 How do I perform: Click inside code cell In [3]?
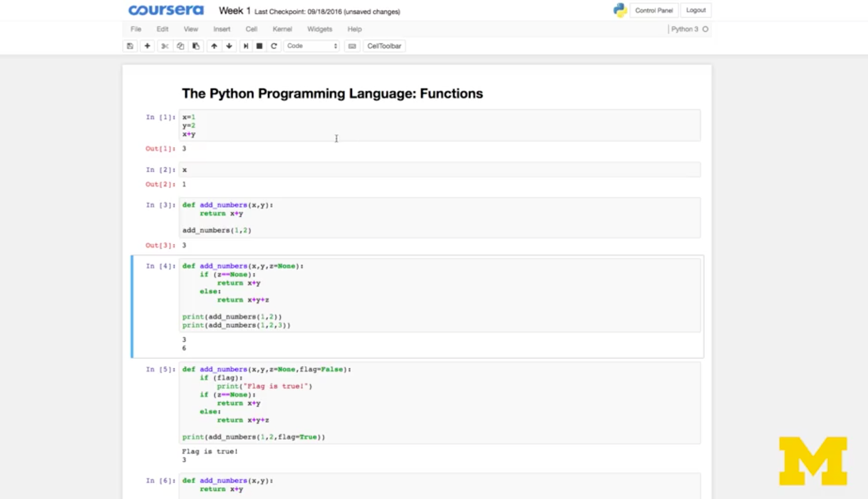click(x=440, y=218)
